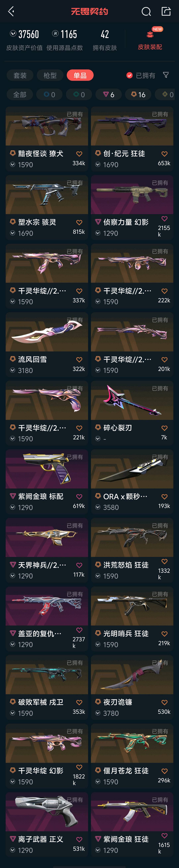Open the search magnifier icon
Image resolution: width=179 pixels, height=868 pixels.
(146, 12)
